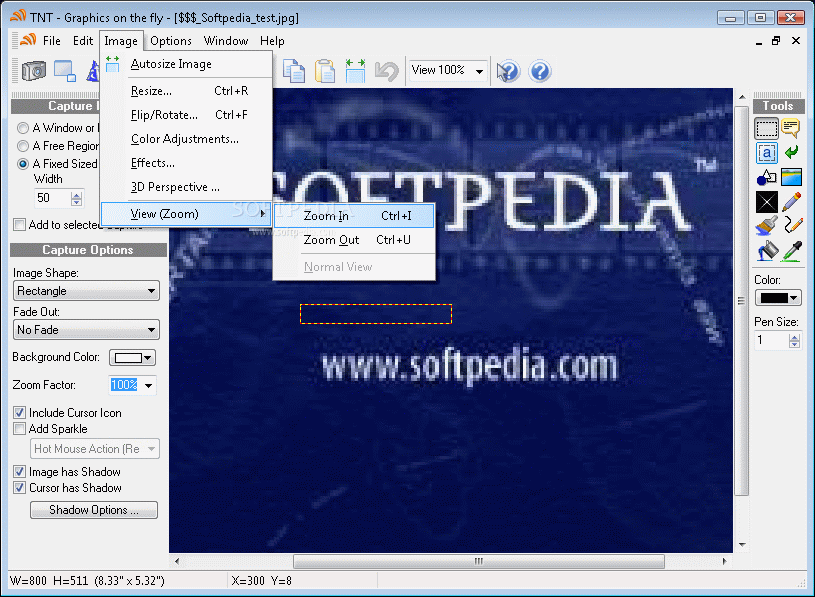Select the callout speech bubble tool

[x=791, y=128]
